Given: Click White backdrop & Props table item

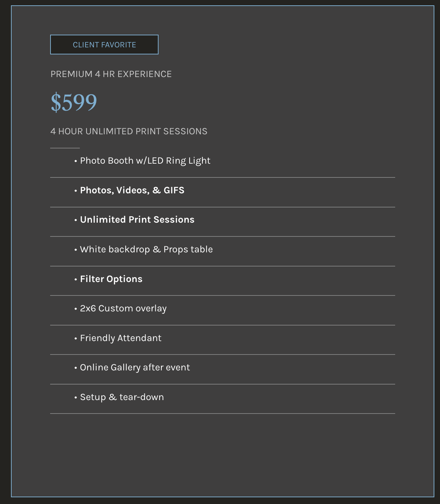Looking at the screenshot, I should tap(146, 250).
